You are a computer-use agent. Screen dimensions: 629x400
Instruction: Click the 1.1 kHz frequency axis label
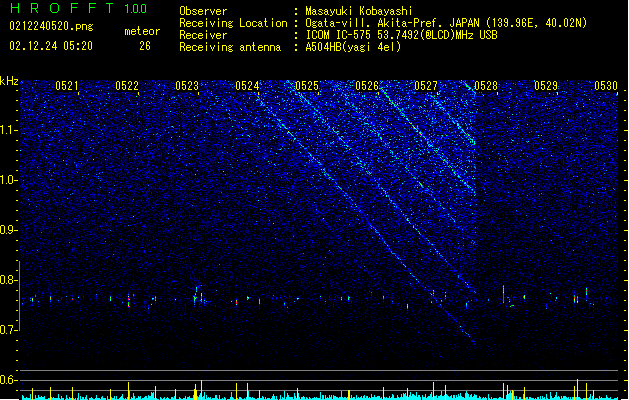9,130
